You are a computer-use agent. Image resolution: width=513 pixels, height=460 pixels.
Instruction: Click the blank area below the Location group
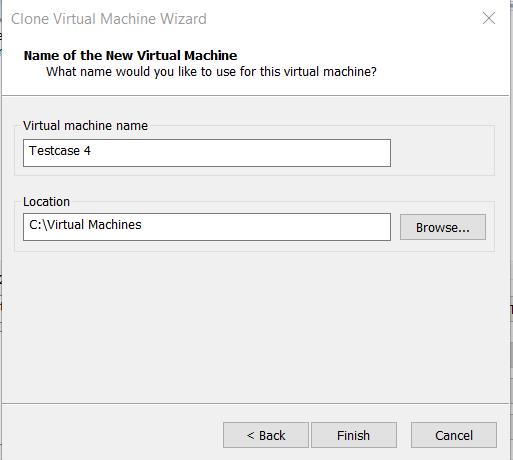click(255, 327)
